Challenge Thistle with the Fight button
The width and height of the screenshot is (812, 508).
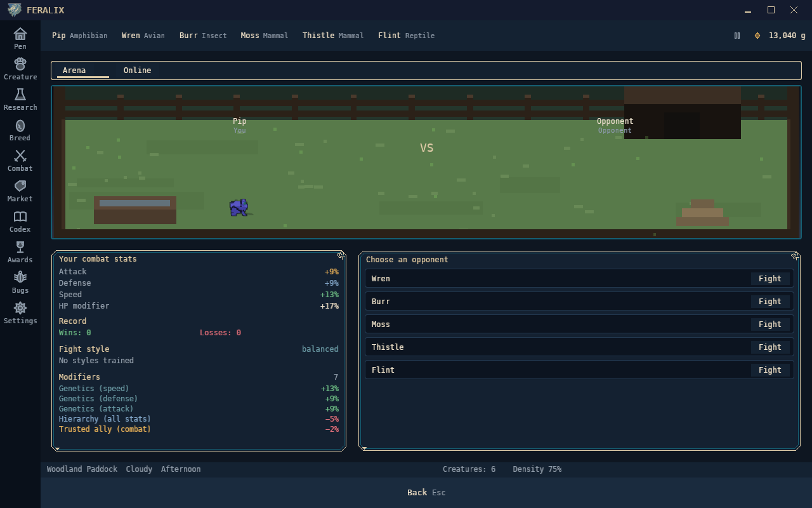(x=770, y=347)
